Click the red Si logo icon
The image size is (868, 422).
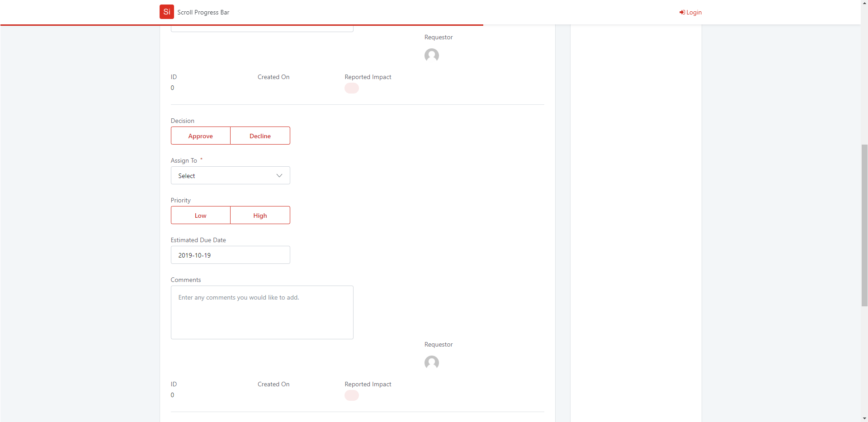point(166,12)
